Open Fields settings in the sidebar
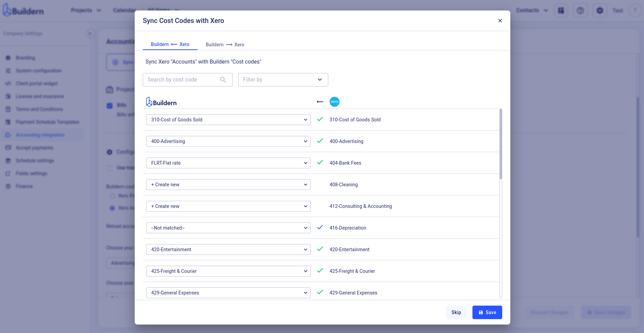The image size is (644, 333). [x=31, y=173]
